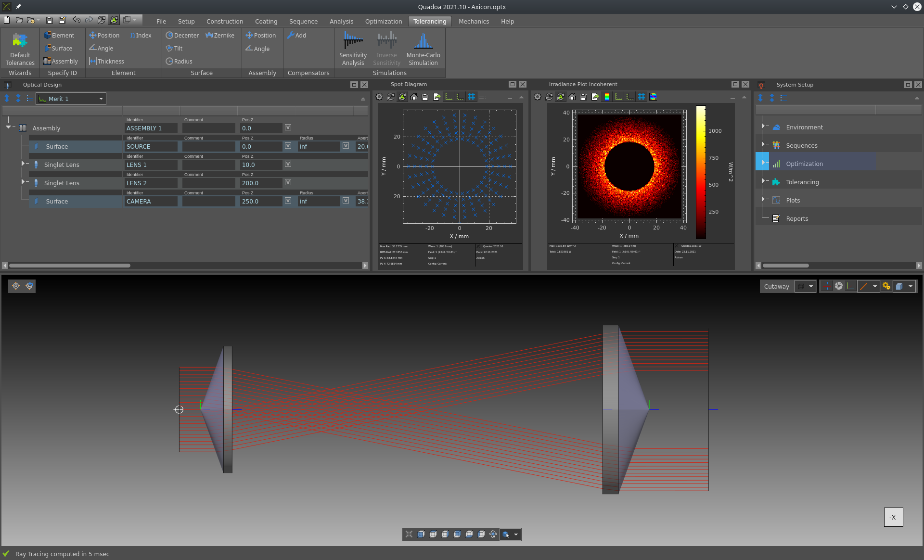
Task: Add element Thickness tolerance
Action: pos(106,62)
